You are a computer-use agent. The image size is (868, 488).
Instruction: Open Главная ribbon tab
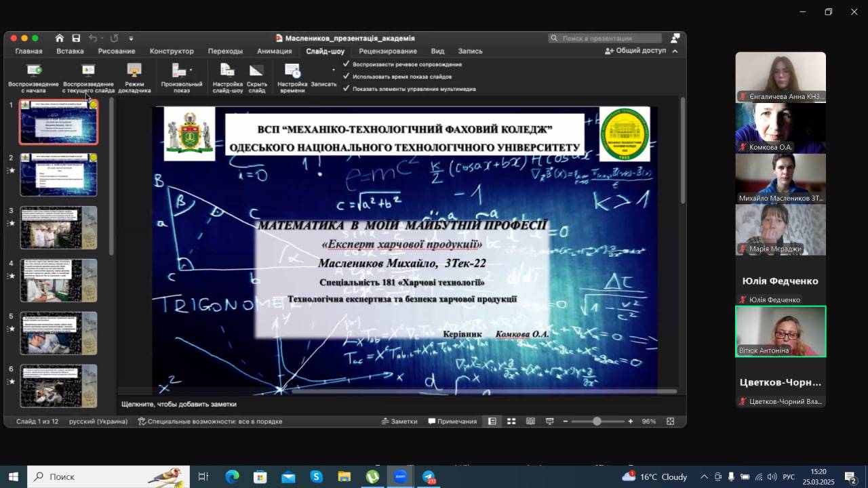[x=28, y=51]
